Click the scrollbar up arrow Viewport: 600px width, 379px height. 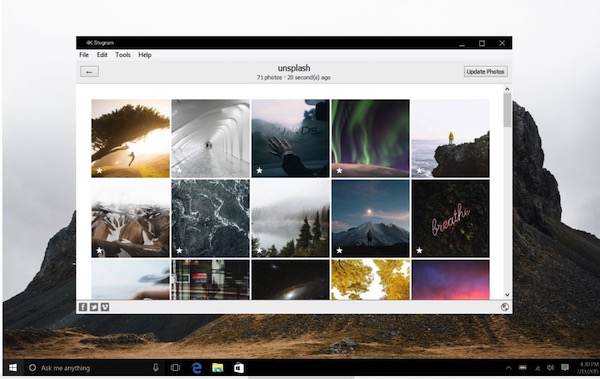507,89
